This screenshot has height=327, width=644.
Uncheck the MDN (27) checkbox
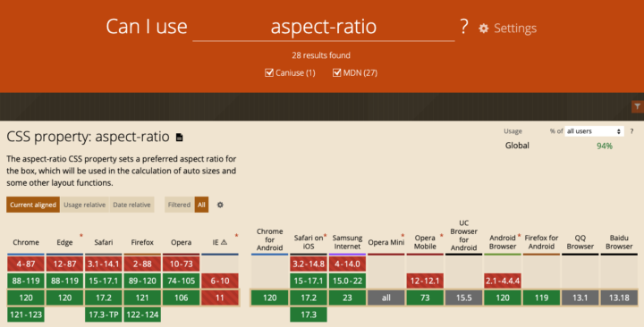tap(337, 72)
